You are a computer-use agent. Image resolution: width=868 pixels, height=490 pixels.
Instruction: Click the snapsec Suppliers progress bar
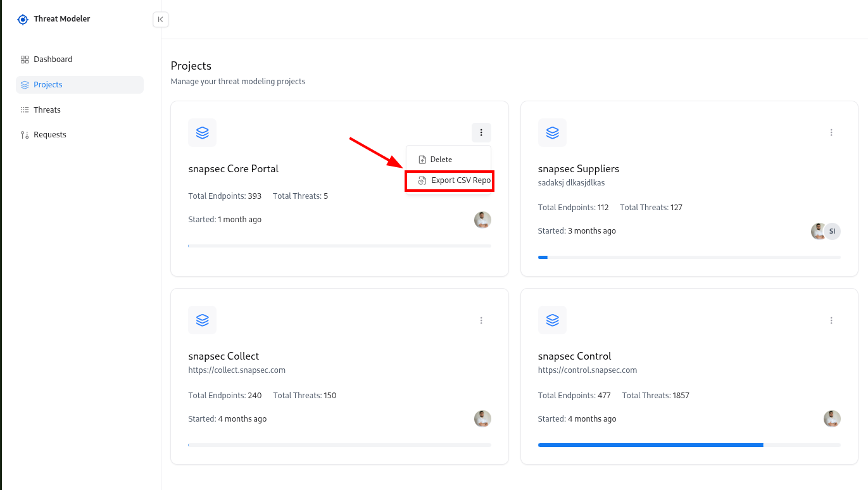tap(689, 257)
